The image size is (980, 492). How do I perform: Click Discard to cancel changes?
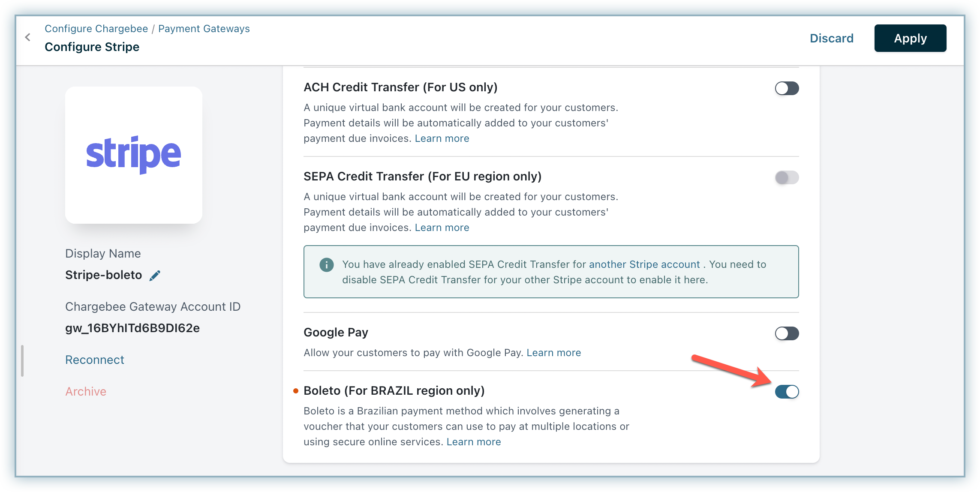(832, 38)
